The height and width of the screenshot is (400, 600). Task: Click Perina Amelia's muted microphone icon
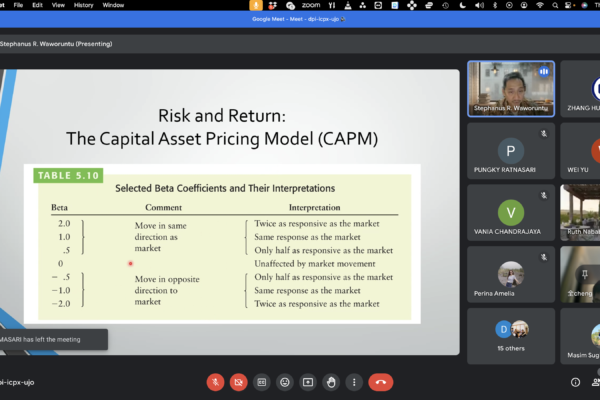click(x=544, y=257)
